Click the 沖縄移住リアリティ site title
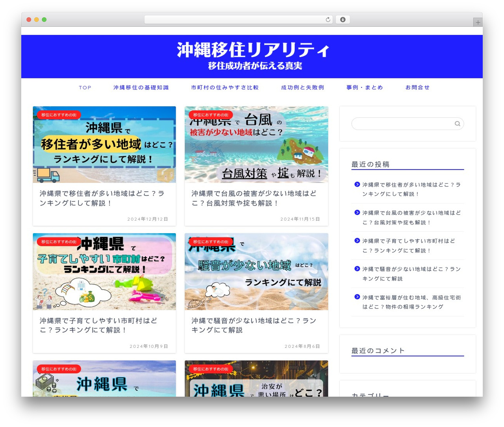Viewport: 504px width, 427px height. pyautogui.click(x=252, y=50)
